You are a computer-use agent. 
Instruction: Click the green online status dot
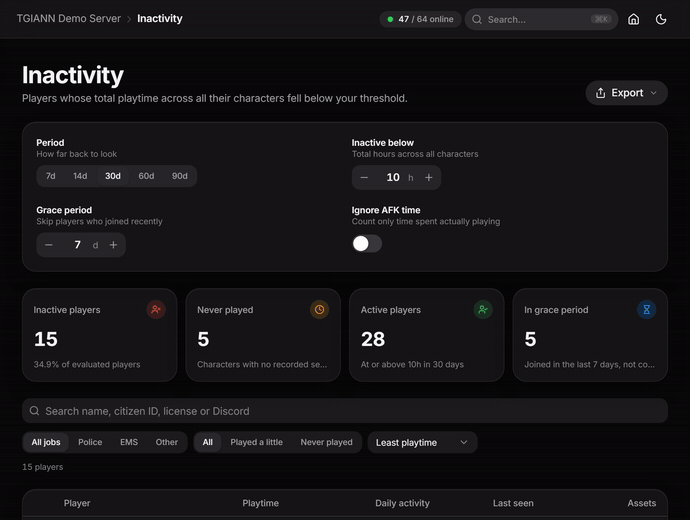[x=390, y=19]
